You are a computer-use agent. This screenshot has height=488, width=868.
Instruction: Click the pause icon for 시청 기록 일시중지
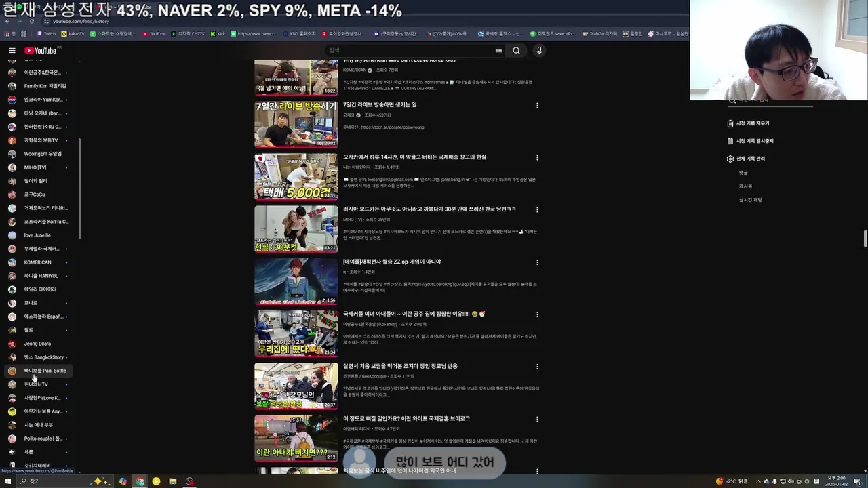730,141
